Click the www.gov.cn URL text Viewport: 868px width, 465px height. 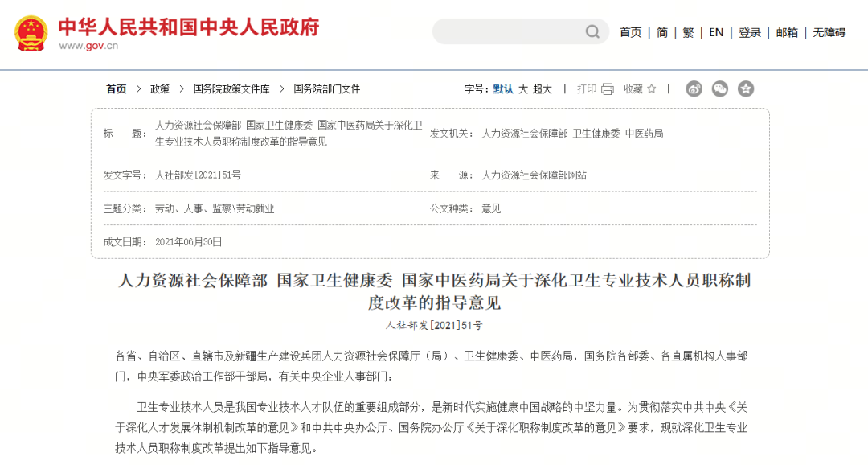pos(88,46)
